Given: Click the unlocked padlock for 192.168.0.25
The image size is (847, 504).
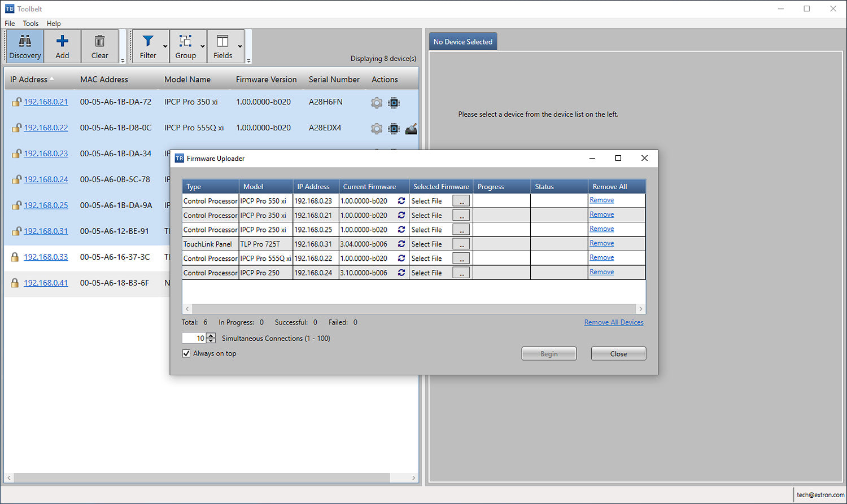Looking at the screenshot, I should click(16, 205).
